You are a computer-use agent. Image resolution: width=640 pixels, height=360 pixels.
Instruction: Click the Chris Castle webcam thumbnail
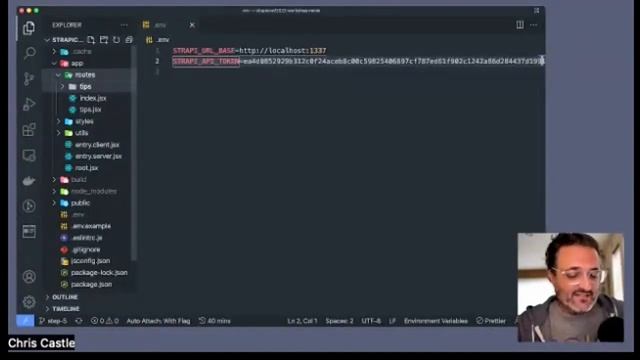(x=570, y=287)
